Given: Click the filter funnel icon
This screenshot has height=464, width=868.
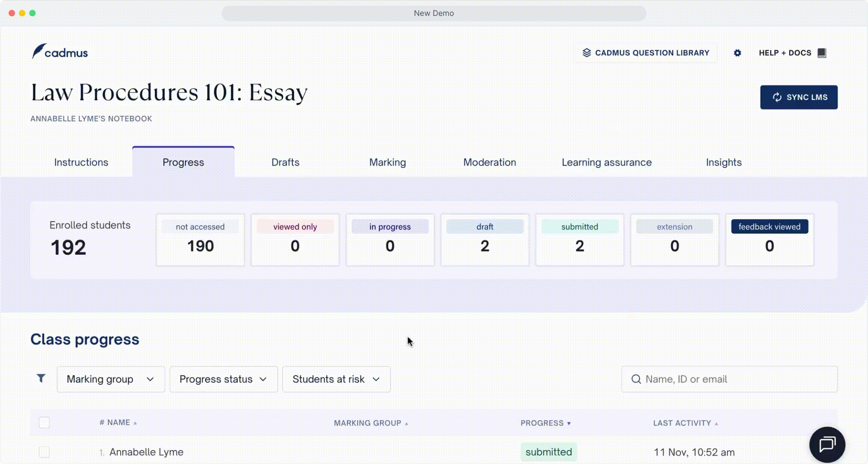Looking at the screenshot, I should pos(41,378).
